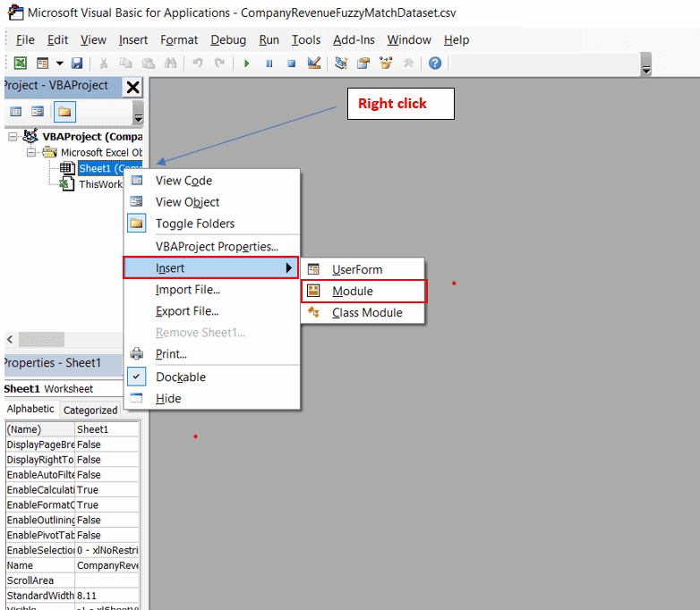The width and height of the screenshot is (700, 610).
Task: Insert a UserForm from the submenu
Action: tap(363, 269)
